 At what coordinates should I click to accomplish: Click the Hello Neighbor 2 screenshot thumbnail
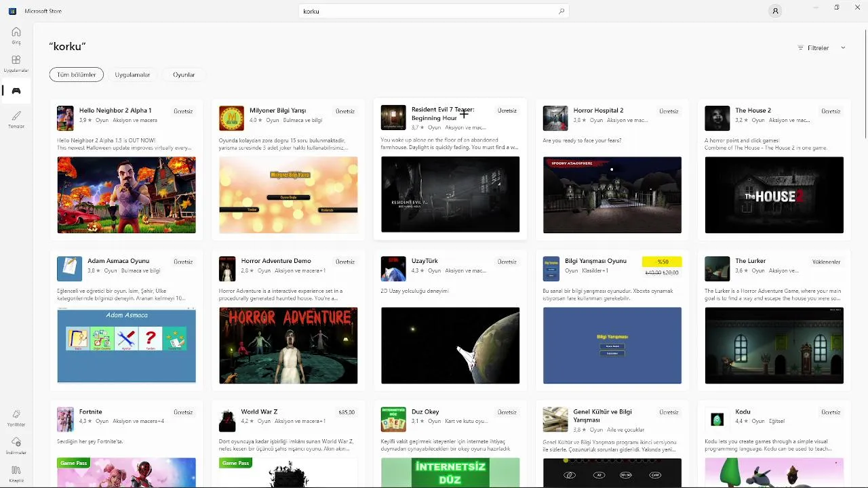[126, 195]
